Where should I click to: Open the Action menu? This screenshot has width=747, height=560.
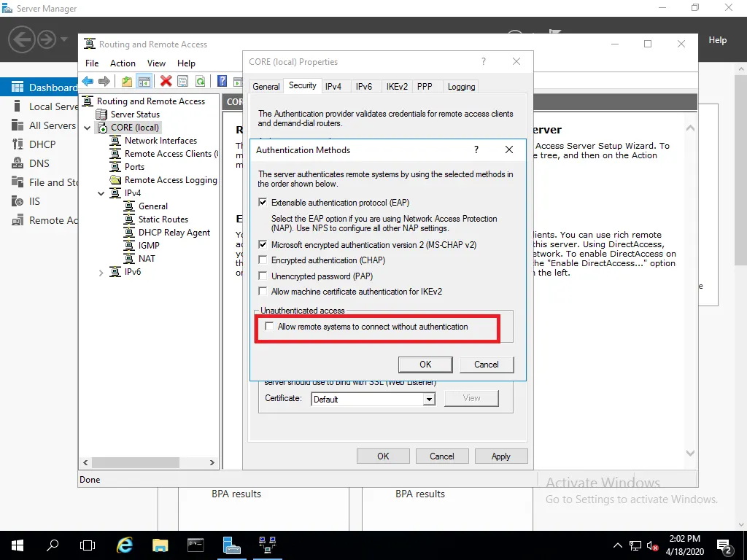(123, 63)
